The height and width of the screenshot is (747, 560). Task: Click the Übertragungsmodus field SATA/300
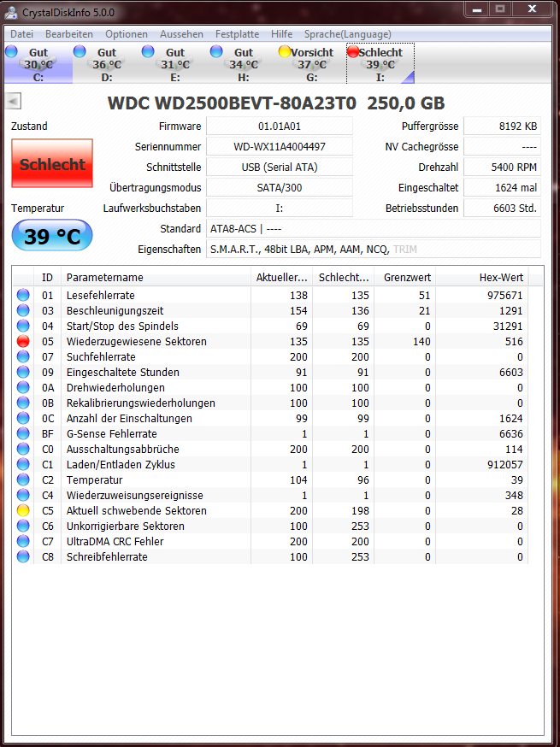point(280,188)
